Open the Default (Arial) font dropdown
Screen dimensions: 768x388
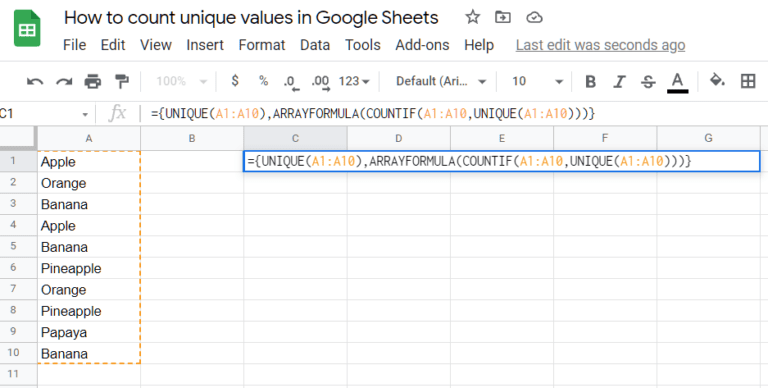[x=441, y=81]
